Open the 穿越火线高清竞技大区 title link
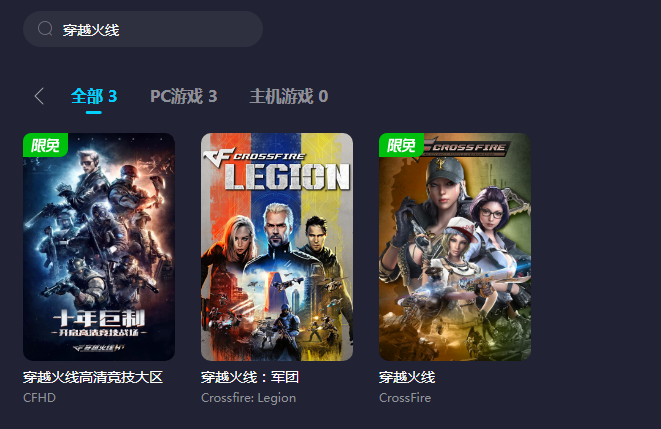The height and width of the screenshot is (429, 661). pyautogui.click(x=93, y=377)
